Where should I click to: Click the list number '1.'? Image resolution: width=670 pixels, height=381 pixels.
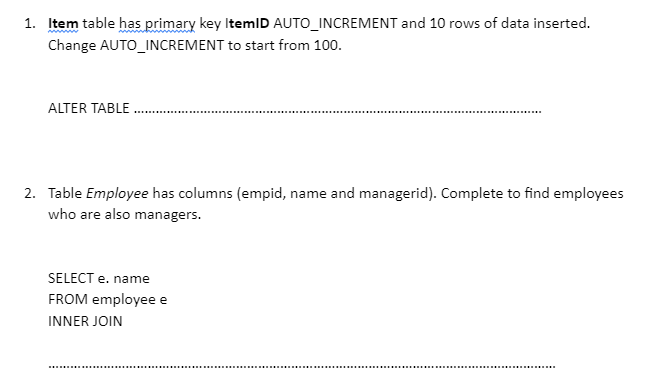point(29,23)
